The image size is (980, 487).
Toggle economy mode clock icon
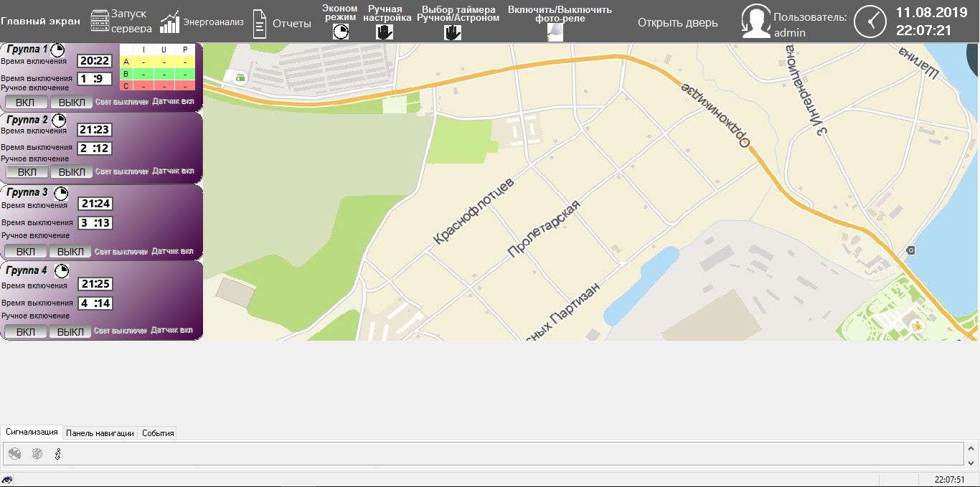click(341, 32)
